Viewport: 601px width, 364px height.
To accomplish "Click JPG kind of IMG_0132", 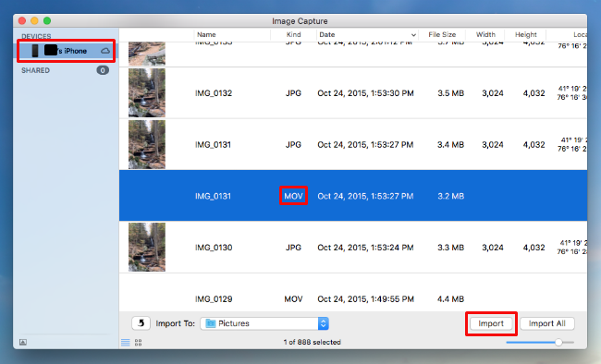I will [293, 93].
